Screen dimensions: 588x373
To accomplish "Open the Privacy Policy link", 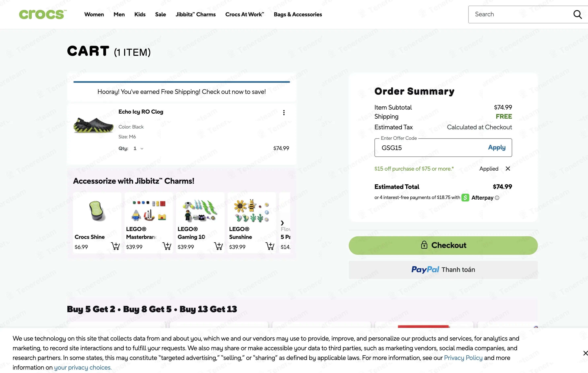I will pos(463,358).
